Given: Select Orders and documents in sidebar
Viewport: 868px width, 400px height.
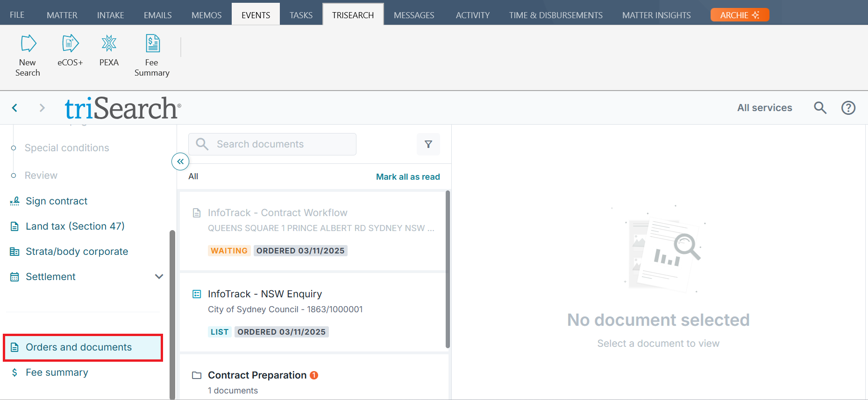Looking at the screenshot, I should (83, 347).
